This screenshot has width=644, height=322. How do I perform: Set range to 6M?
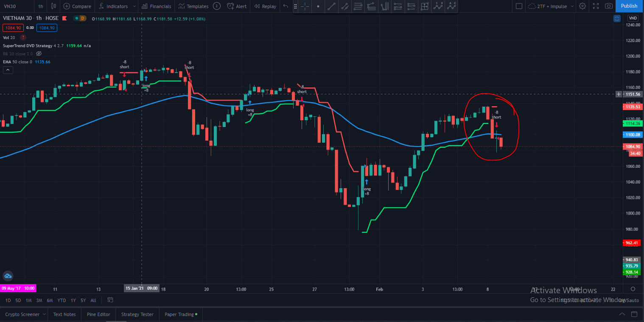(50, 300)
